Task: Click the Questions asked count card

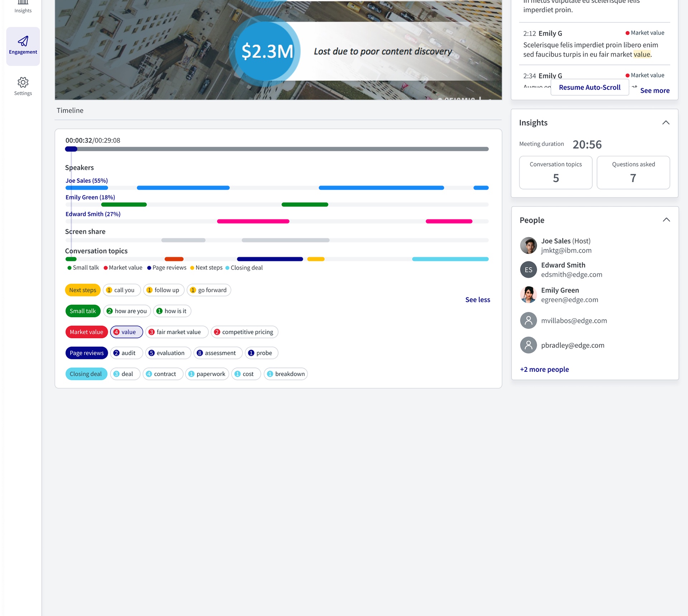Action: pyautogui.click(x=633, y=172)
